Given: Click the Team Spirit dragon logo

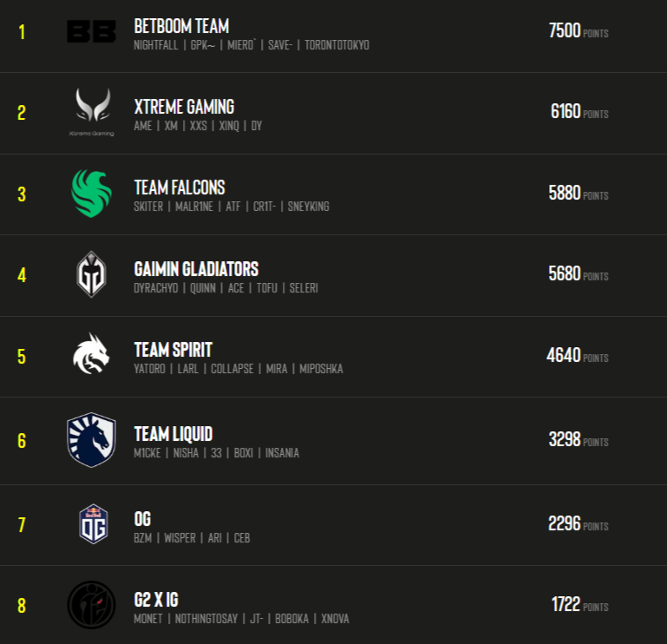Looking at the screenshot, I should tap(91, 354).
